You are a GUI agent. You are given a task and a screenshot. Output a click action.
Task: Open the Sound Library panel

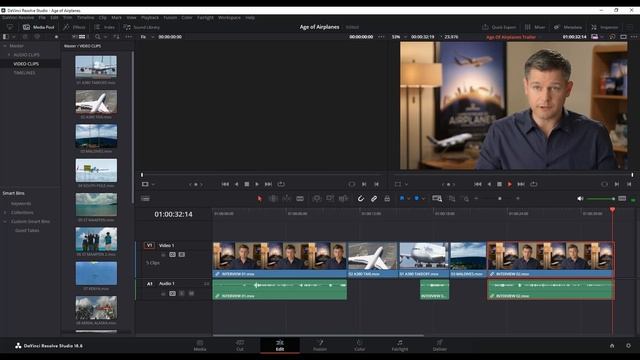click(141, 27)
